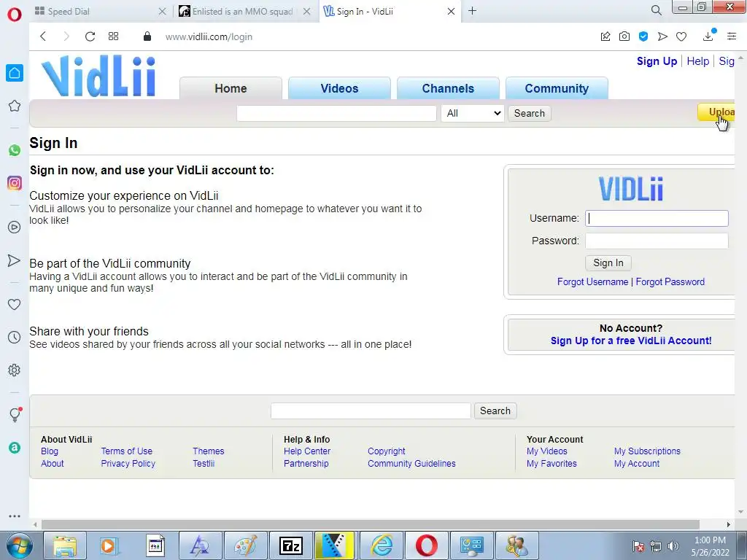Focus the Username input field
The image size is (747, 560).
point(657,218)
